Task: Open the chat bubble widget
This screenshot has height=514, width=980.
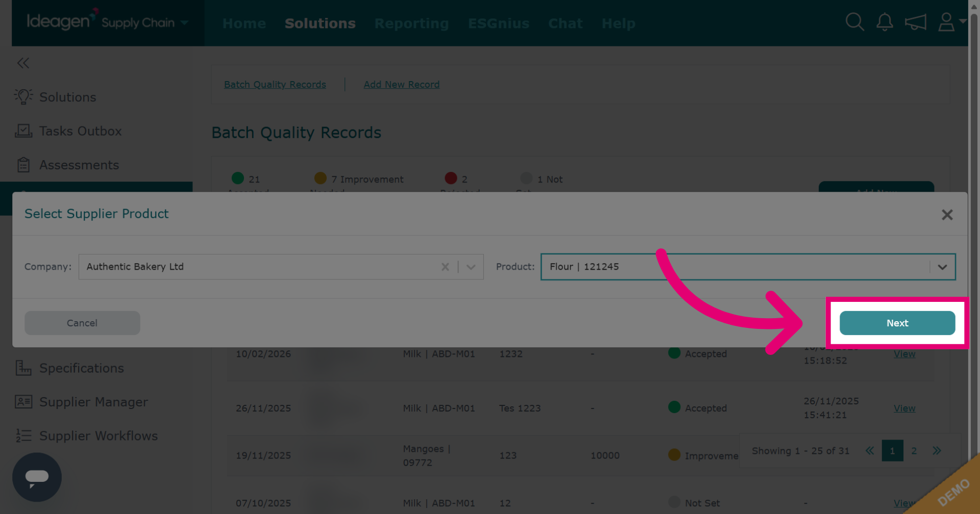Action: (x=37, y=477)
